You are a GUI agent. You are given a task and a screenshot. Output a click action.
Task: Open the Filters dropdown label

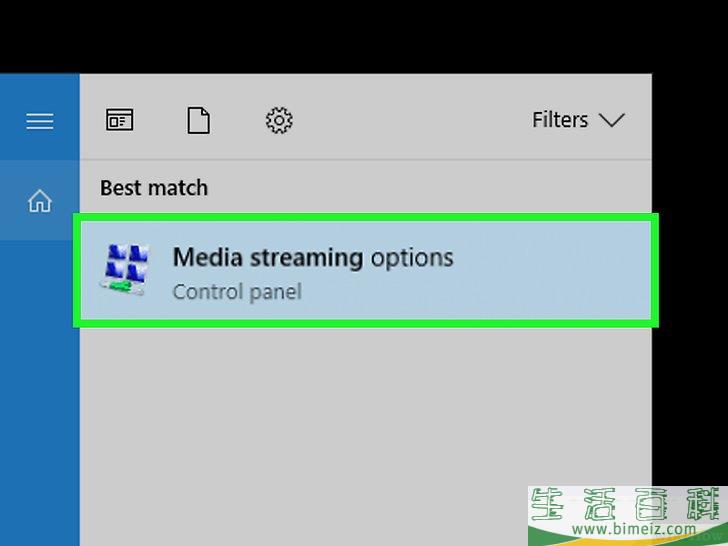click(560, 120)
